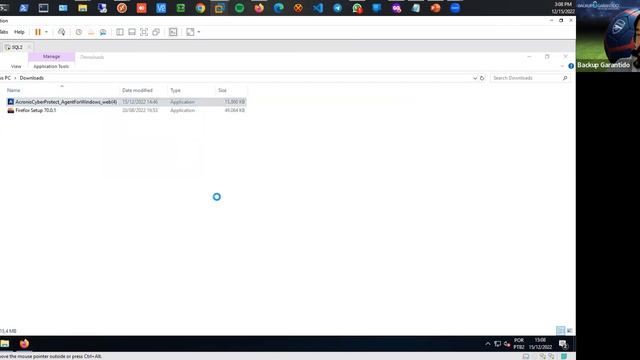
Task: Open Explorer help via blue question icon
Action: click(571, 66)
